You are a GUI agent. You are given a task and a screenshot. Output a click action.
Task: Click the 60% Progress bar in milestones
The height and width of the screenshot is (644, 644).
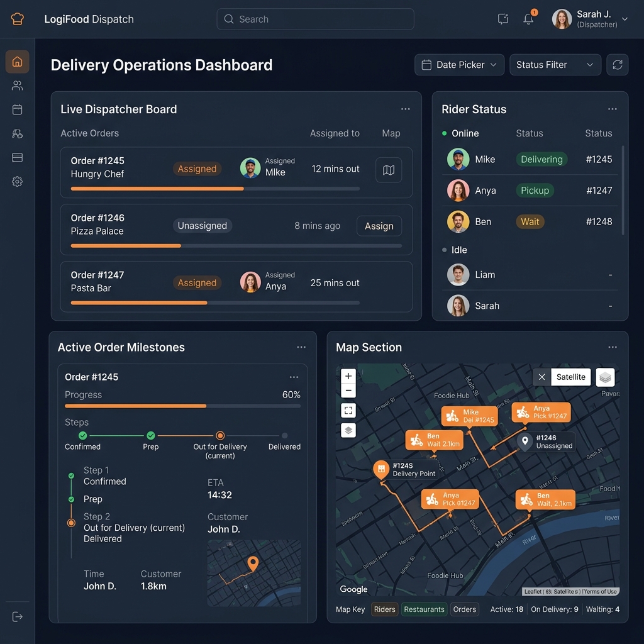[x=183, y=406]
